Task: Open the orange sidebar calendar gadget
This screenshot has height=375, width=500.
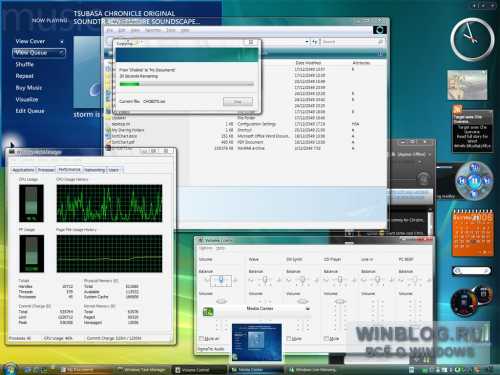Action: click(x=472, y=234)
